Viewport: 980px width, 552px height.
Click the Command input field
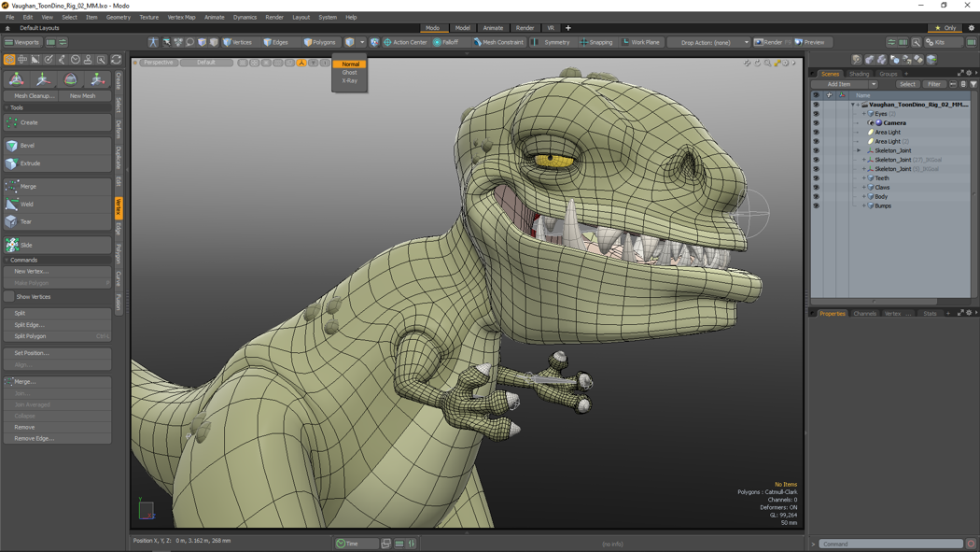[x=891, y=544]
